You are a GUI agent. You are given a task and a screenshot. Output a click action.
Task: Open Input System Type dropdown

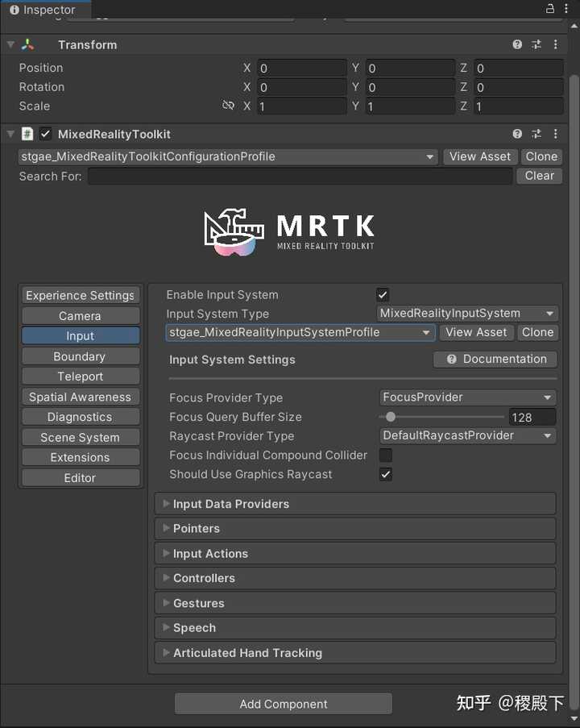point(467,314)
